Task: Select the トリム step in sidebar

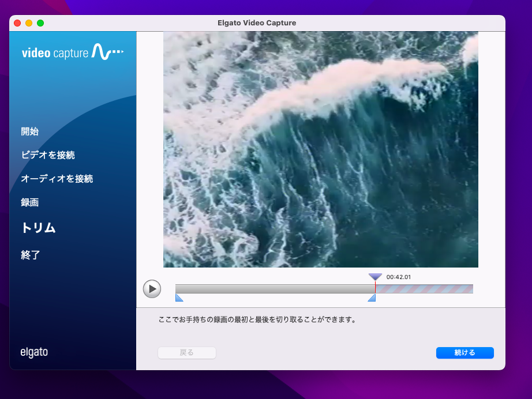Action: [x=38, y=228]
